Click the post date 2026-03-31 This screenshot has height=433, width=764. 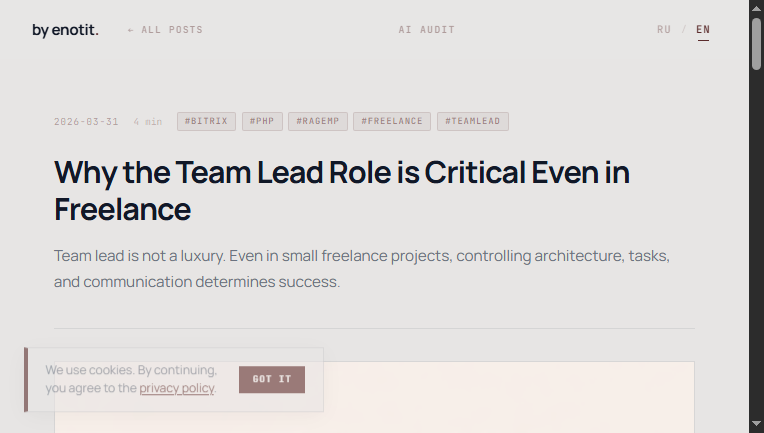click(86, 122)
